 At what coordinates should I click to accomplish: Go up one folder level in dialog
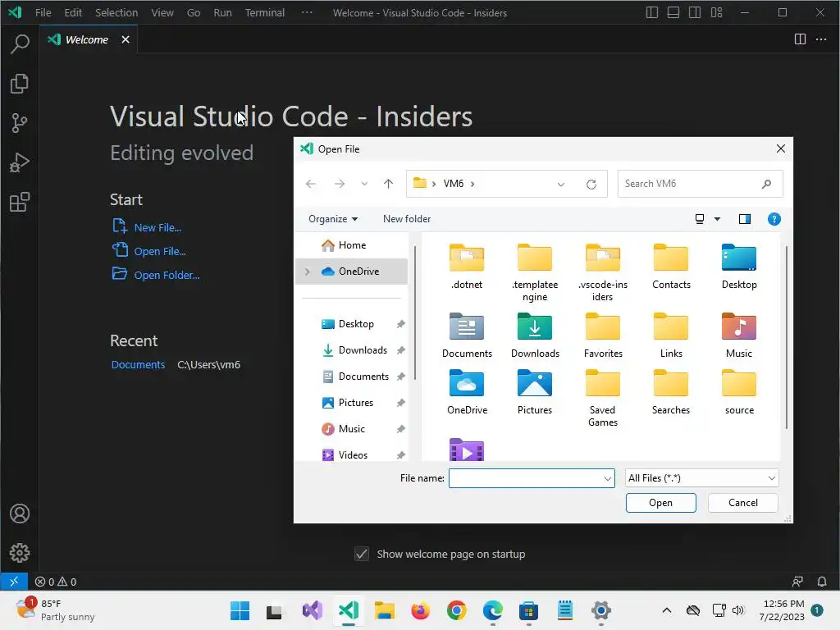coord(388,184)
